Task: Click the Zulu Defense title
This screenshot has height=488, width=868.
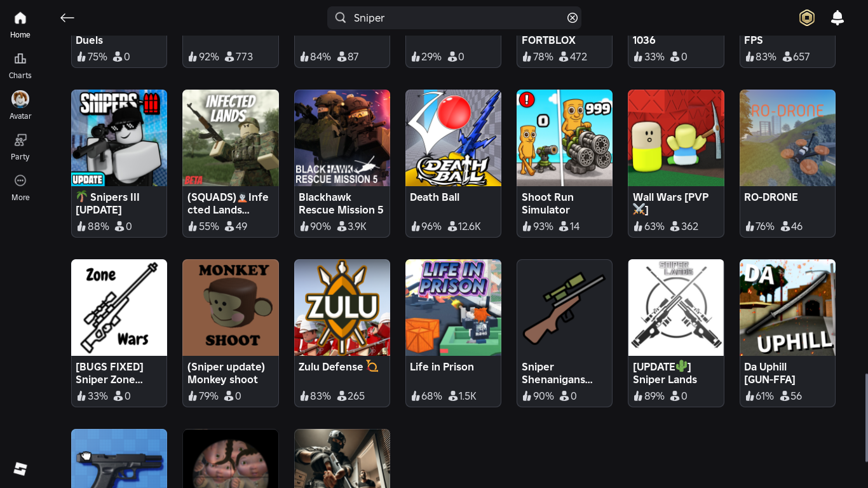Action: [x=339, y=367]
